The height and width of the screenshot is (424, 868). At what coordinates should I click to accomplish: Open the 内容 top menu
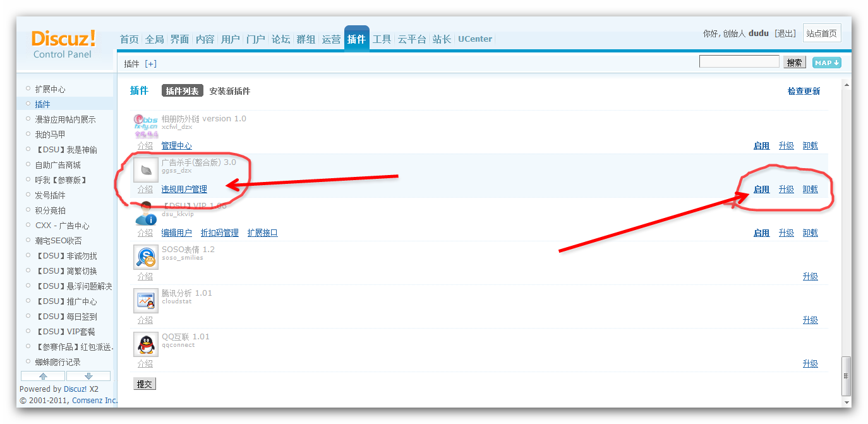tap(205, 39)
